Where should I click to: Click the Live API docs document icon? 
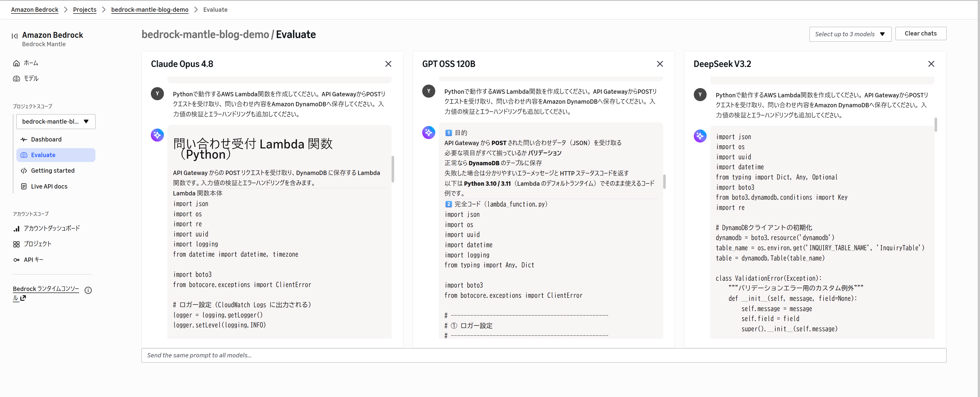pyautogui.click(x=24, y=186)
